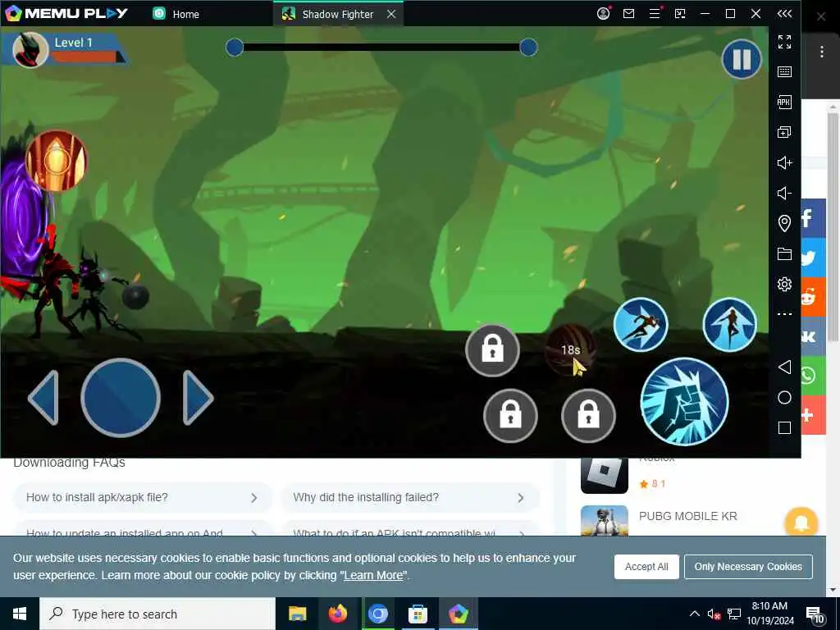
Task: Tap the lower-right locked skill slot
Action: (x=588, y=416)
